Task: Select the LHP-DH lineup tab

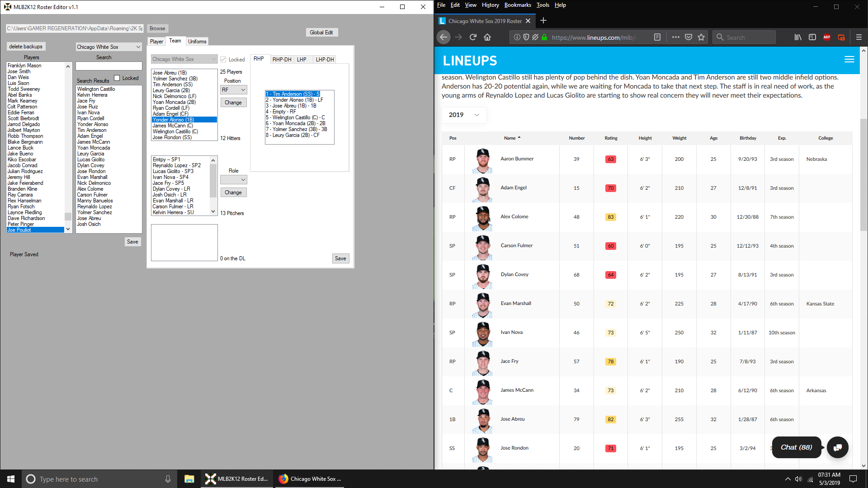Action: [325, 60]
